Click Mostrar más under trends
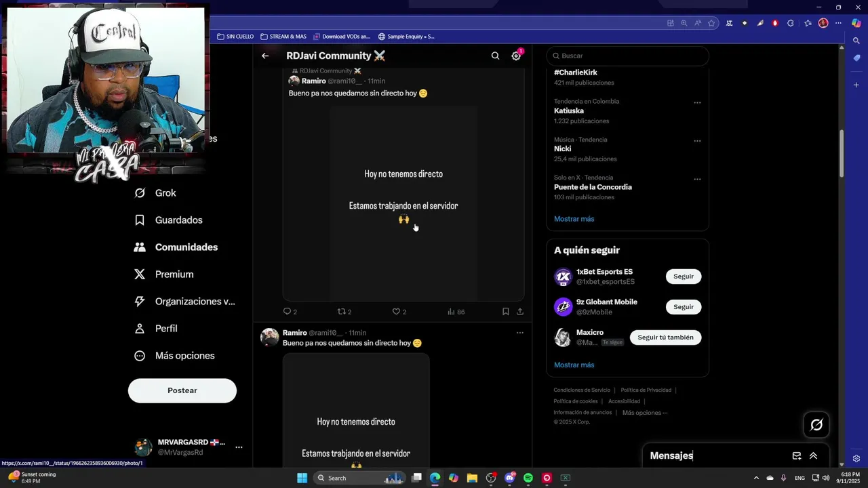The image size is (868, 488). pyautogui.click(x=574, y=219)
